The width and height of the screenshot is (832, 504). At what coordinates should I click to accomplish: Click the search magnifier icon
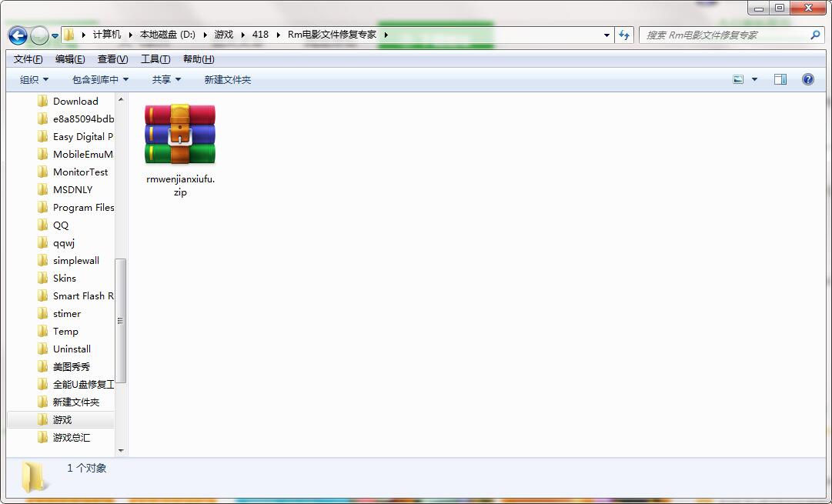[x=816, y=35]
